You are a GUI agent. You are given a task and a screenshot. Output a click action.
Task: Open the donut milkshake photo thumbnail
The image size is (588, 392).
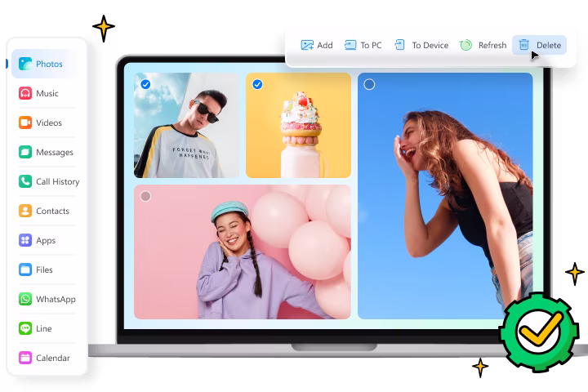[x=299, y=125]
